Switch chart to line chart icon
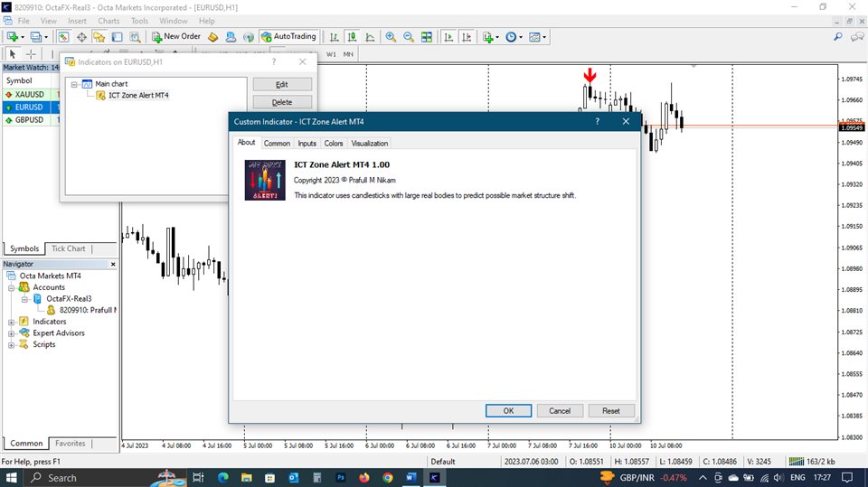 coord(370,37)
